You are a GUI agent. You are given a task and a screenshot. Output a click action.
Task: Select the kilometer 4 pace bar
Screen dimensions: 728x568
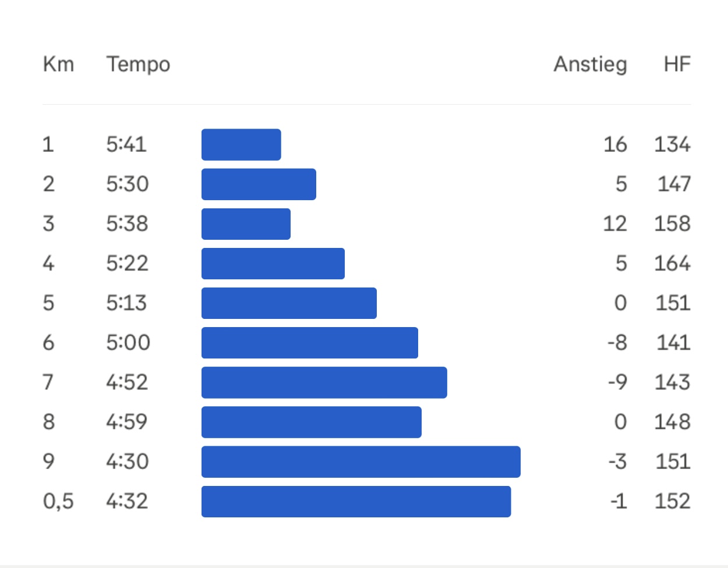(273, 263)
